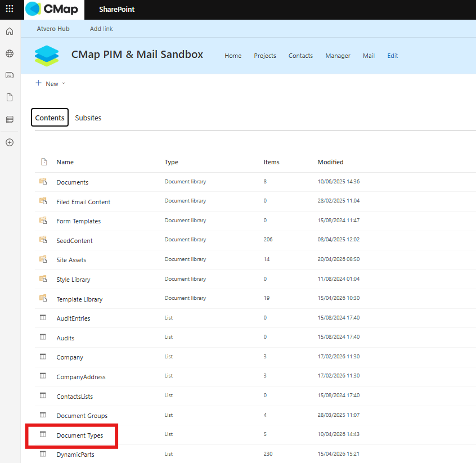The width and height of the screenshot is (476, 463).
Task: Open My files page icon
Action: coord(10,97)
